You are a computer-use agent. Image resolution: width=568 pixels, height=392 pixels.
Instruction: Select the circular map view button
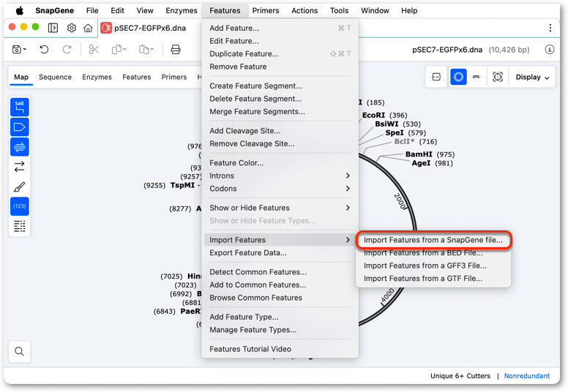tap(458, 77)
